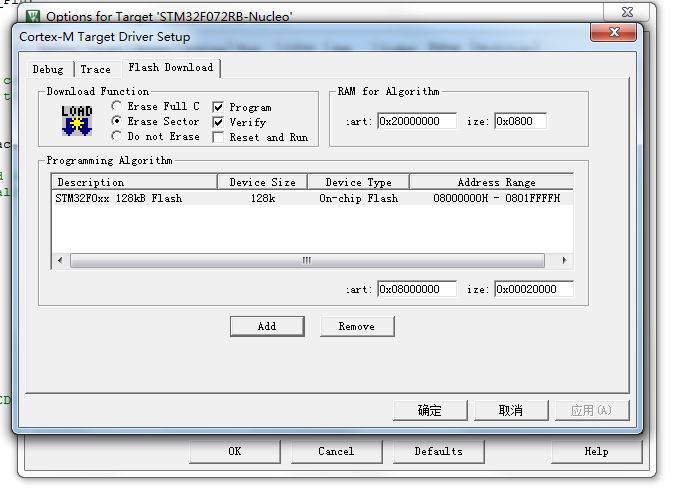Click flash size field 0x00020000
679x489 pixels.
534,289
